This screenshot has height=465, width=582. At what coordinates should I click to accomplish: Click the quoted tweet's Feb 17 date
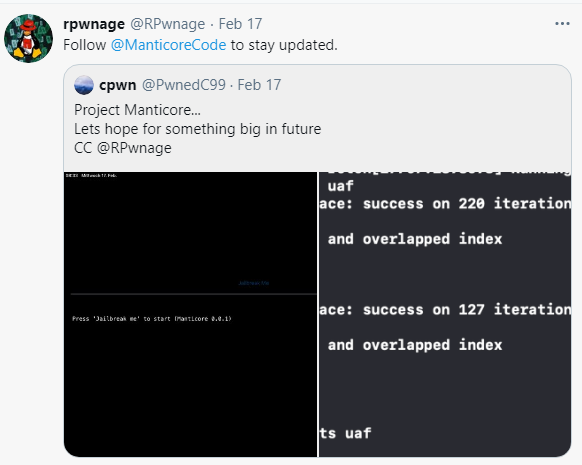(x=259, y=85)
